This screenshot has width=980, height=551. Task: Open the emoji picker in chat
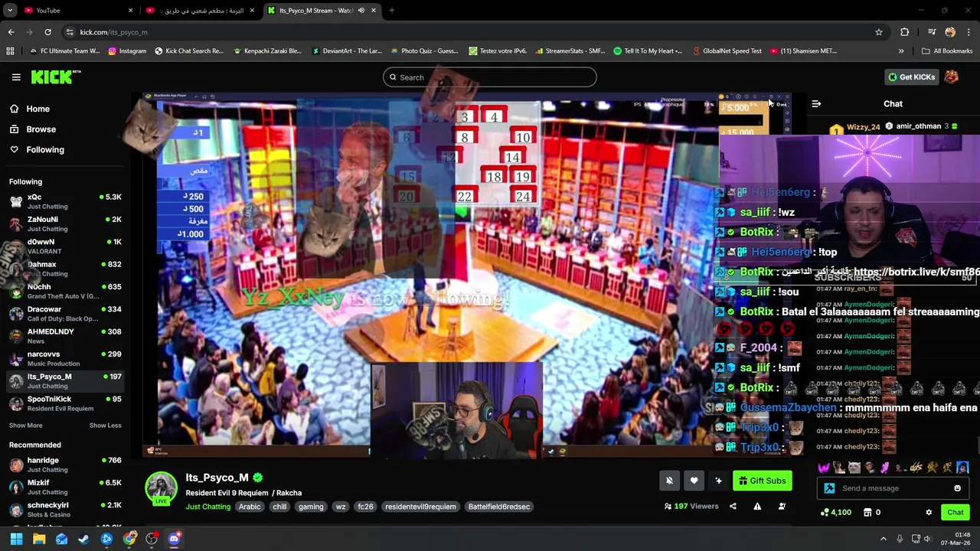[x=957, y=488]
